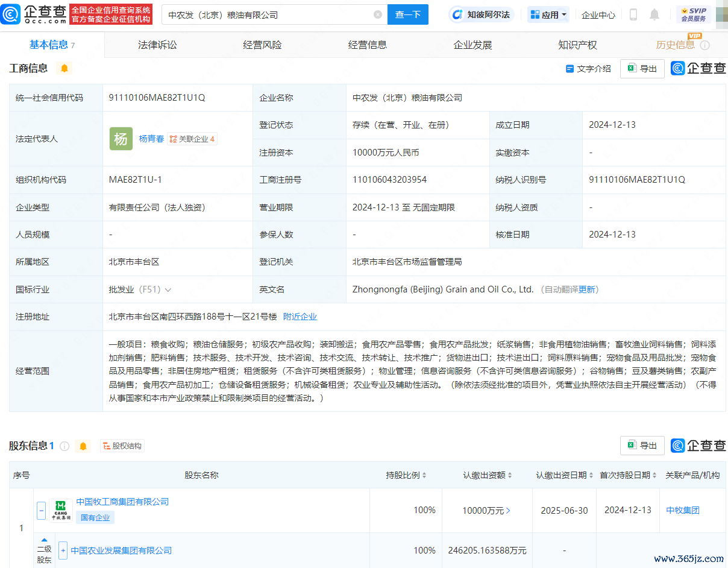Click the 国有企业 tag

coord(95,517)
